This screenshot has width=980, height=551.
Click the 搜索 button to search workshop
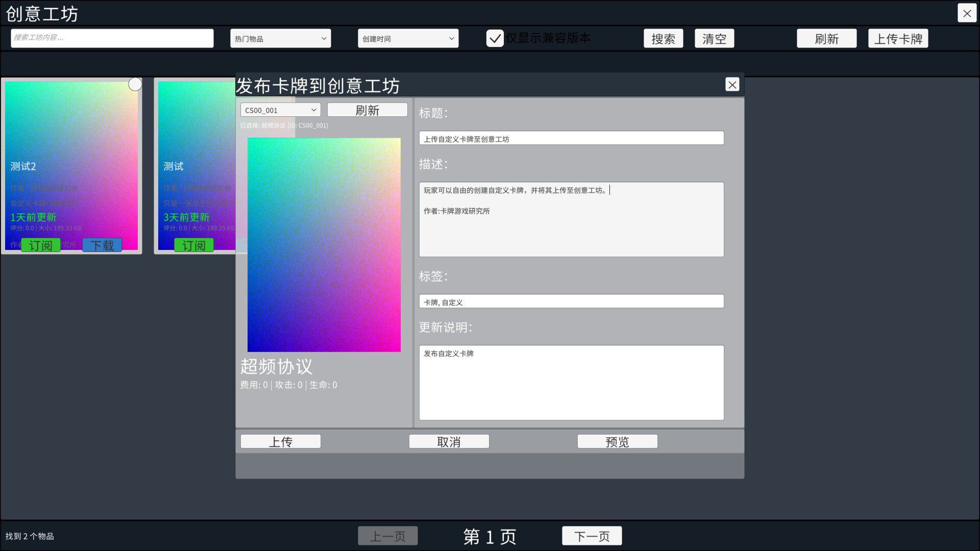[x=663, y=38]
